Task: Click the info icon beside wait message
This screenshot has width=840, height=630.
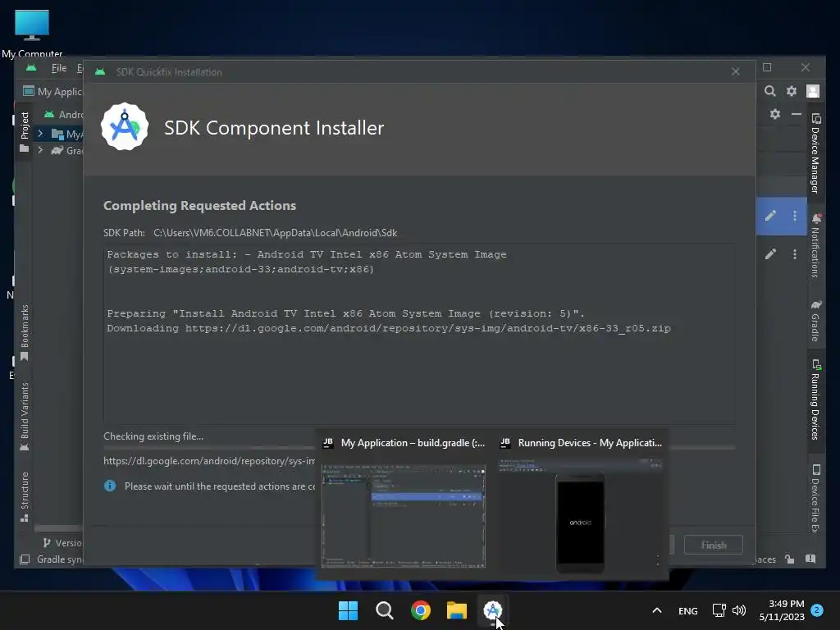Action: click(110, 486)
